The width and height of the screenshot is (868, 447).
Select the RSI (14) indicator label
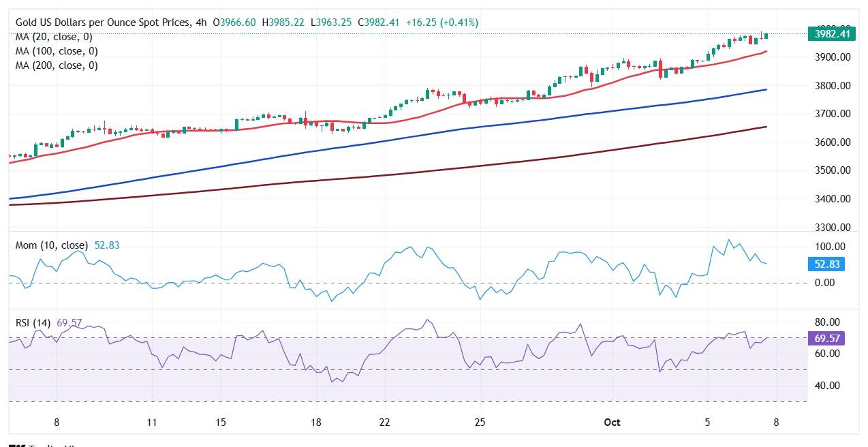coord(33,322)
